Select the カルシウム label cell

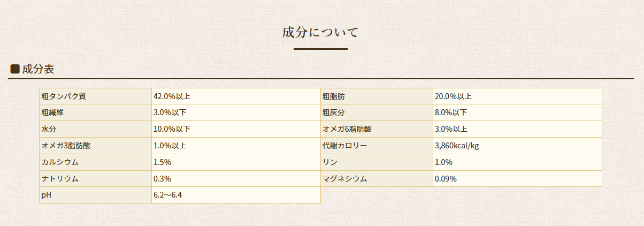[96, 162]
